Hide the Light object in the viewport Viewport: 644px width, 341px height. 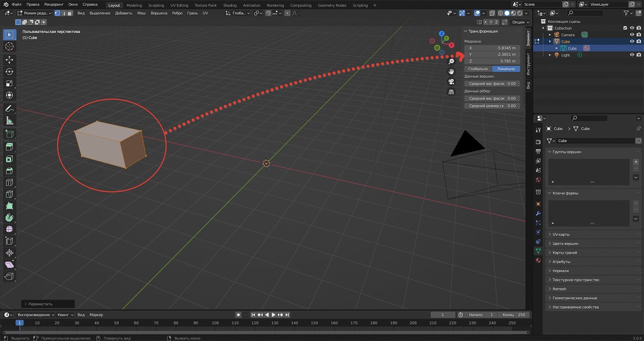tap(632, 55)
